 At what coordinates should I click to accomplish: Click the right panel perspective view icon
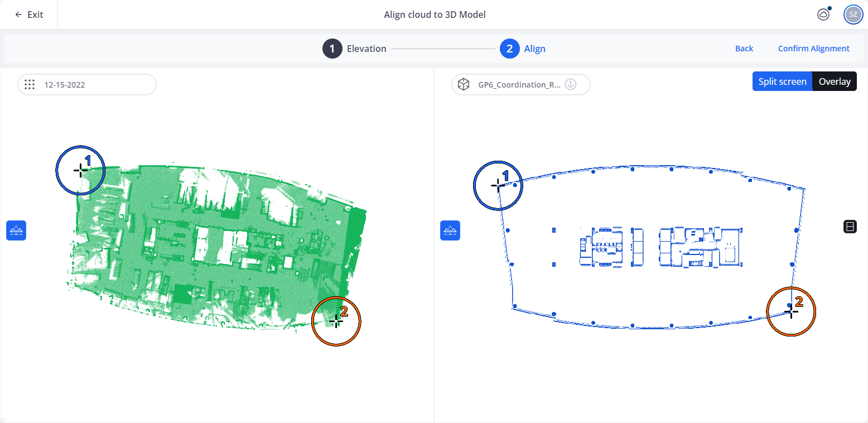[450, 230]
